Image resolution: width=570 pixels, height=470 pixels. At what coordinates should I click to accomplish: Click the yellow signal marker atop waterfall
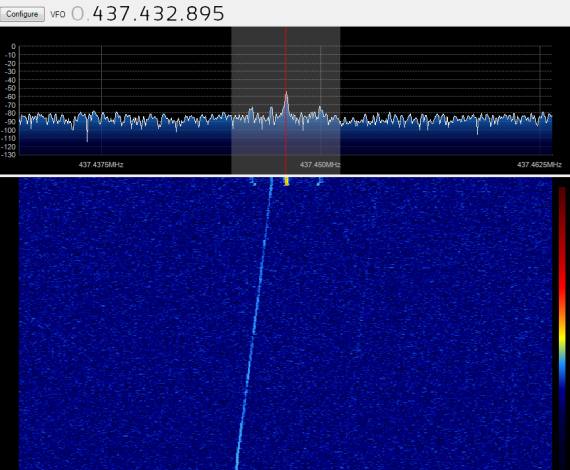(x=286, y=181)
